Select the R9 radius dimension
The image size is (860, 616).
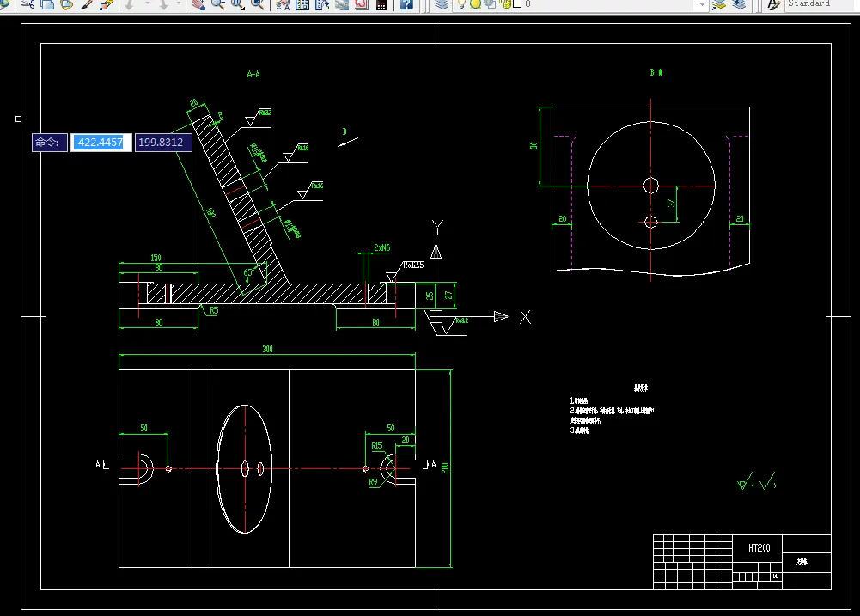pos(374,482)
